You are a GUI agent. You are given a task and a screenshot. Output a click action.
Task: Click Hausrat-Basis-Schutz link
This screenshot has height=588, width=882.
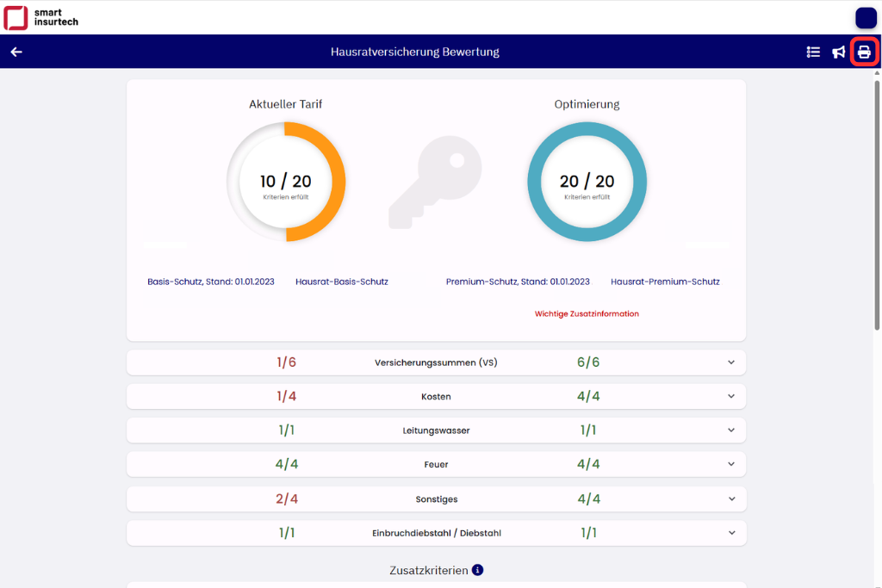341,282
